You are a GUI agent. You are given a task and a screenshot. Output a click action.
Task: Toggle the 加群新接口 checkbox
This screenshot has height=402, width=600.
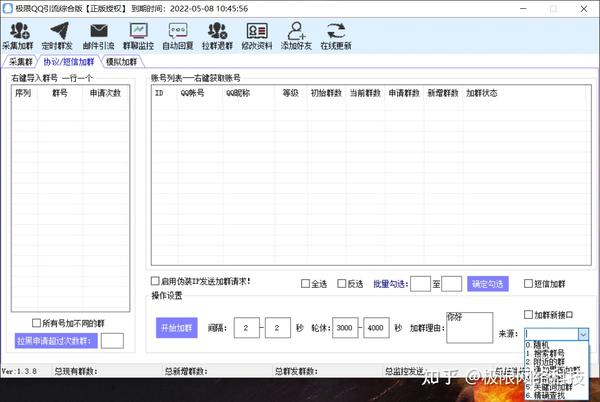pyautogui.click(x=528, y=314)
